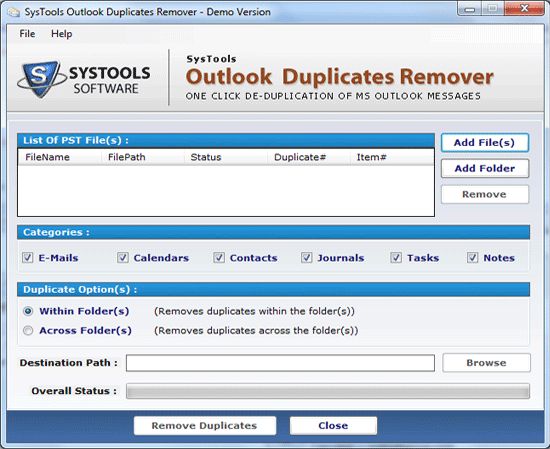Viewport: 550px width, 449px height.
Task: Toggle the Notes checkbox
Action: pyautogui.click(x=472, y=258)
